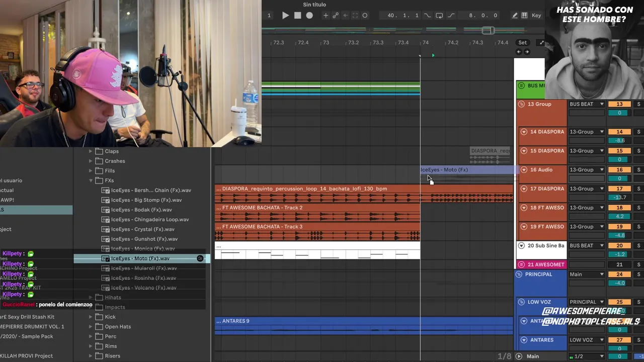Arm the Arrangement Record button
Screen dimensions: 644x362
click(x=309, y=16)
